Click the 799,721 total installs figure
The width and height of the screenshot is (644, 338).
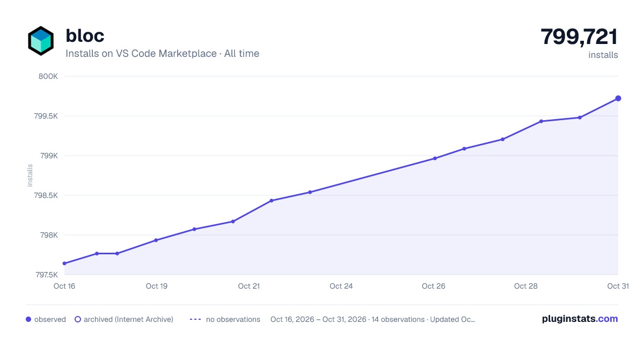pyautogui.click(x=579, y=37)
